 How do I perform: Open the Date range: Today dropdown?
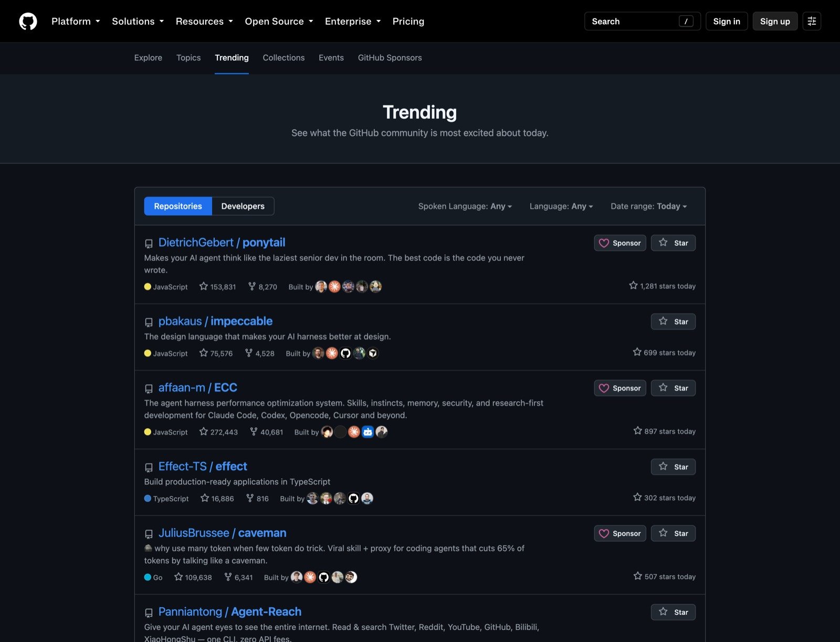(x=648, y=206)
